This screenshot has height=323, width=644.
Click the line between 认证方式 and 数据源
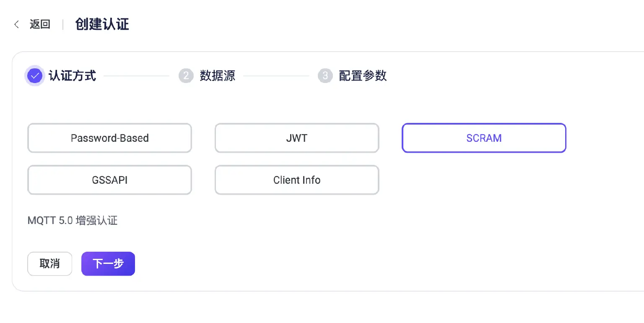coord(136,76)
